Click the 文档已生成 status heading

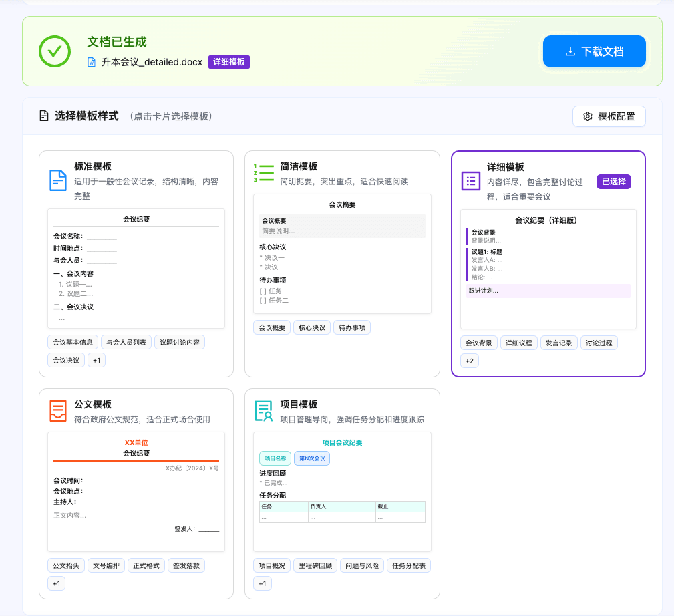(116, 42)
